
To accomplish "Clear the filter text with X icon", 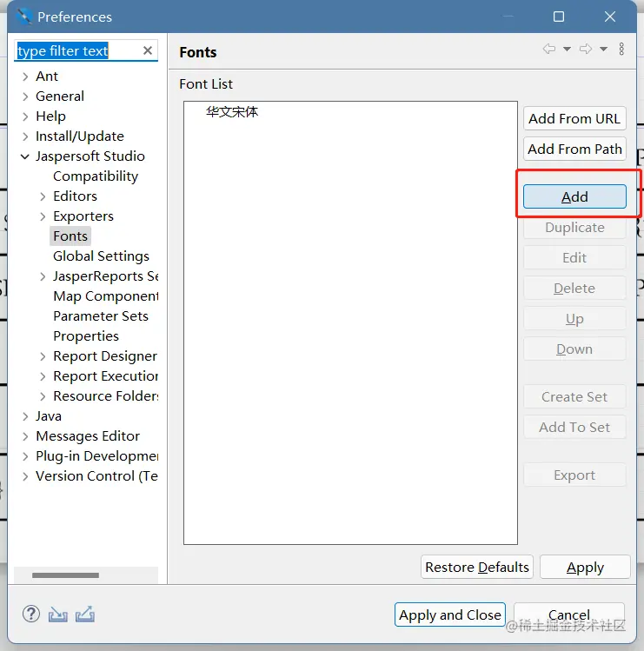I will (148, 50).
